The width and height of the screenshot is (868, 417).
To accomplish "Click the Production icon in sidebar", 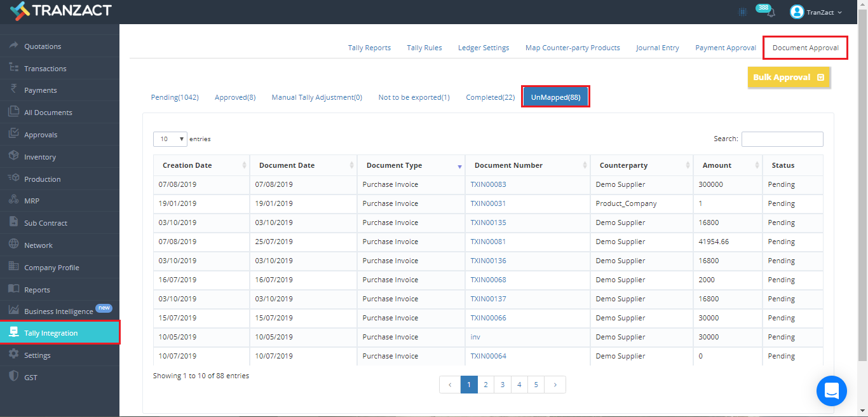I will point(13,179).
